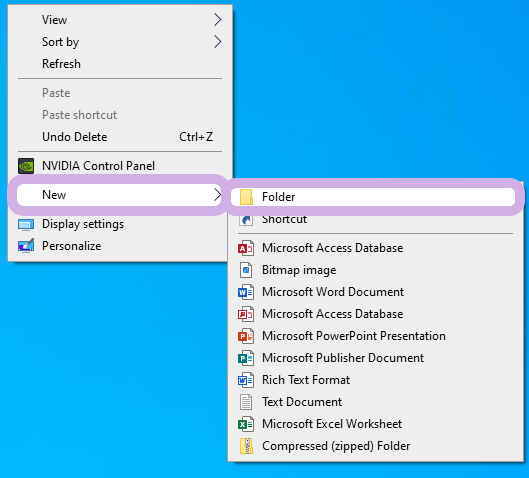The height and width of the screenshot is (478, 529).
Task: Click the Personalize icon
Action: pos(26,246)
